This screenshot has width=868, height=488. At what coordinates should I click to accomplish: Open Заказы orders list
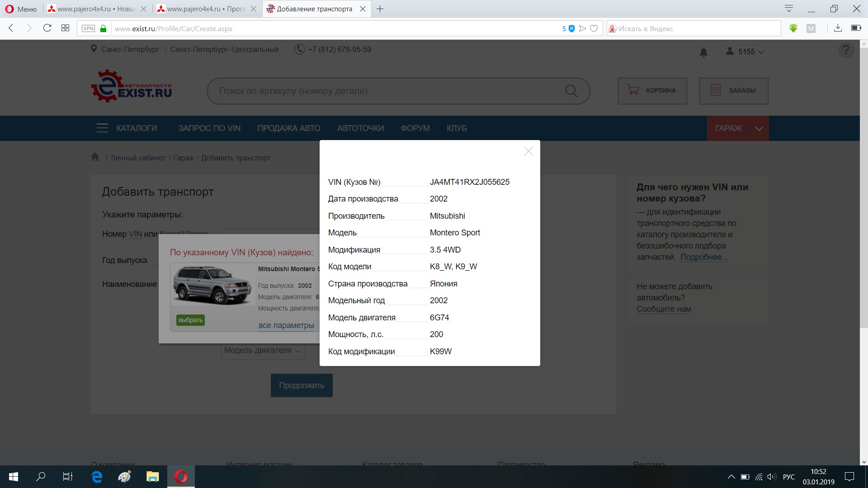pyautogui.click(x=733, y=91)
